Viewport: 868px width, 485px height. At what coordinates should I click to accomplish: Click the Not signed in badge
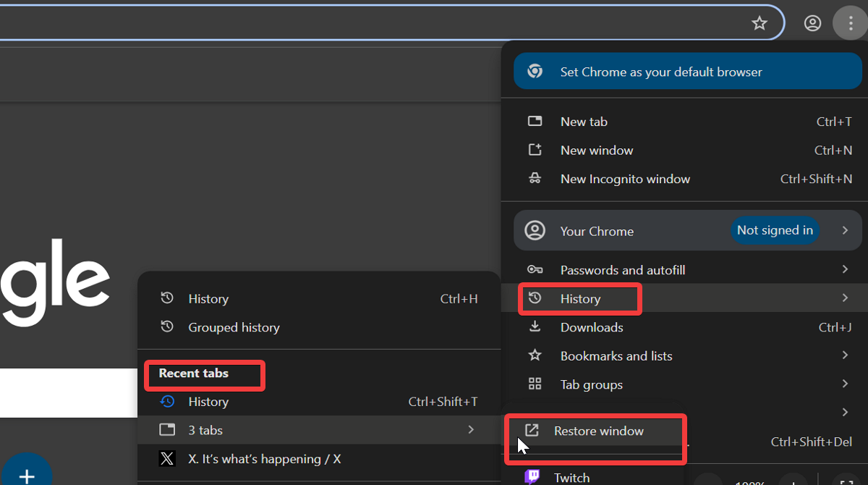tap(775, 230)
